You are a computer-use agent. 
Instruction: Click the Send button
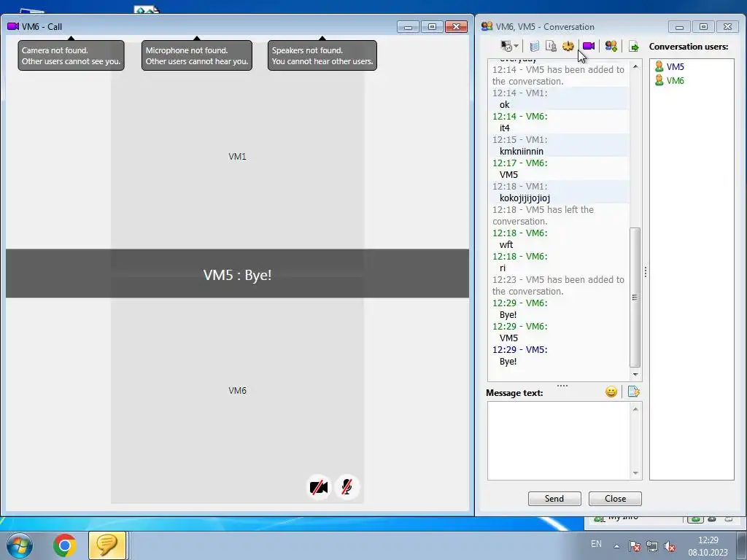point(554,499)
